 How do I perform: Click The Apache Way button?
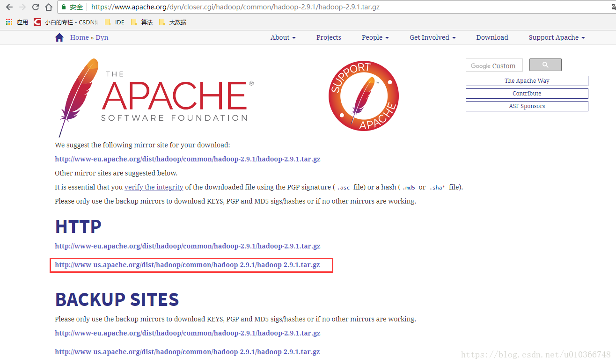pyautogui.click(x=527, y=81)
